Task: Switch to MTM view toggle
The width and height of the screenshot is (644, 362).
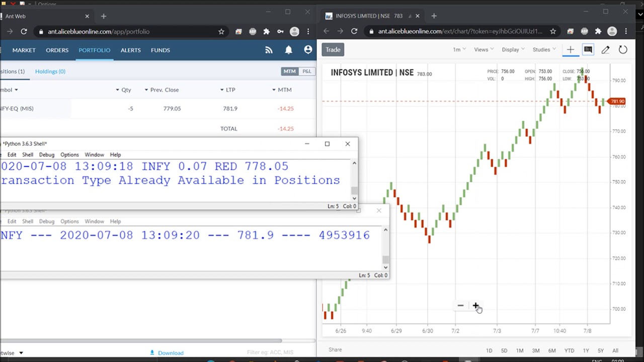Action: click(x=289, y=71)
